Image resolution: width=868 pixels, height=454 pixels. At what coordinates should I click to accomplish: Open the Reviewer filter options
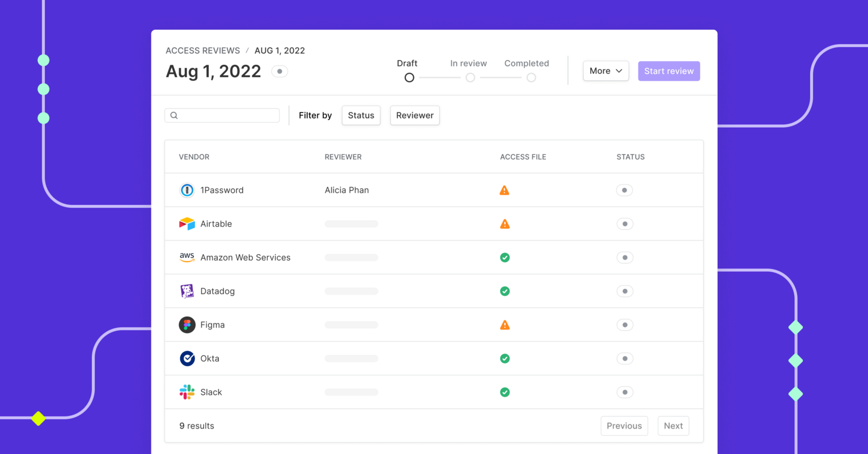pos(414,115)
